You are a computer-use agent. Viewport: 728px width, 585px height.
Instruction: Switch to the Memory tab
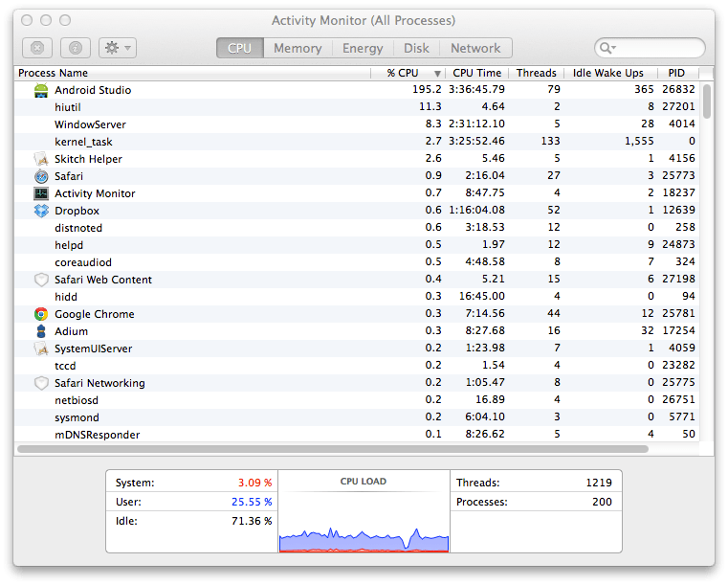point(298,48)
